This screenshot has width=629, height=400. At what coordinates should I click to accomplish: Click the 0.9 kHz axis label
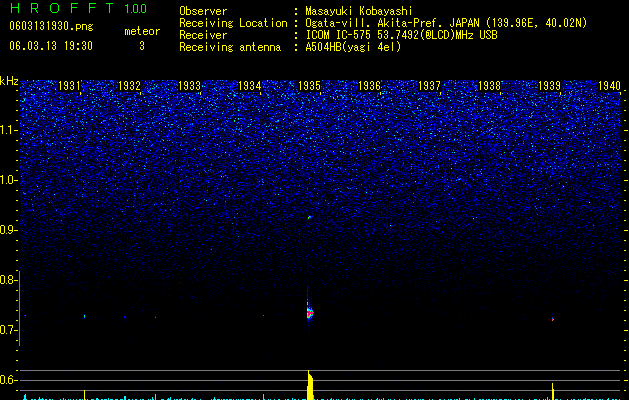[x=9, y=230]
